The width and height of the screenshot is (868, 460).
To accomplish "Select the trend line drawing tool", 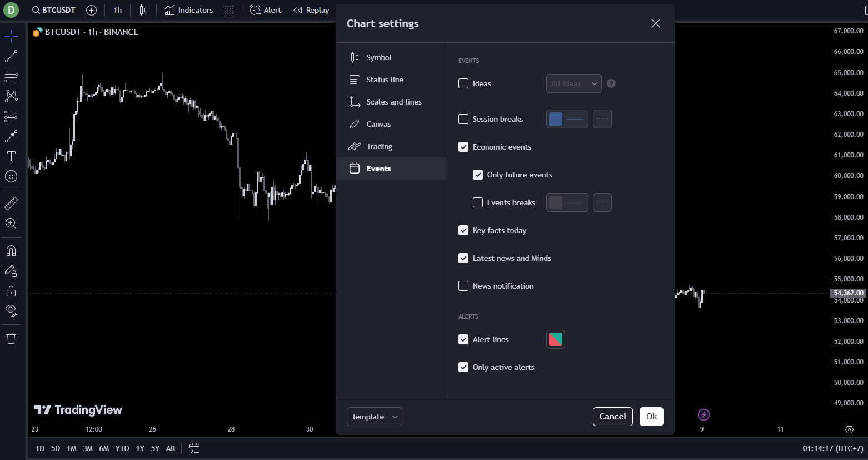I will pos(11,56).
